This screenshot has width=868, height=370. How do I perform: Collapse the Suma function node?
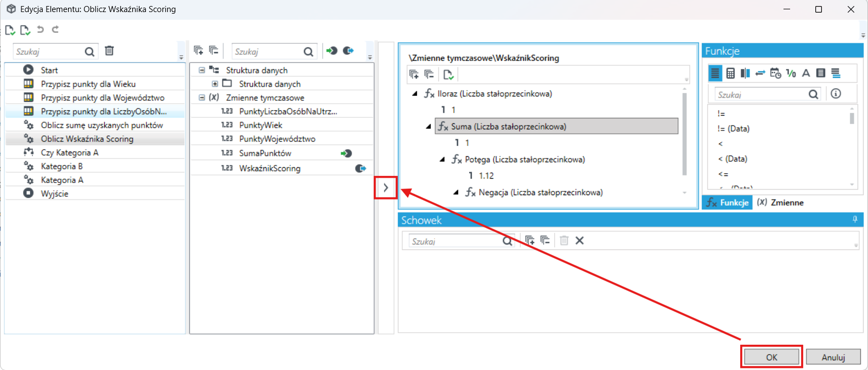pos(429,127)
